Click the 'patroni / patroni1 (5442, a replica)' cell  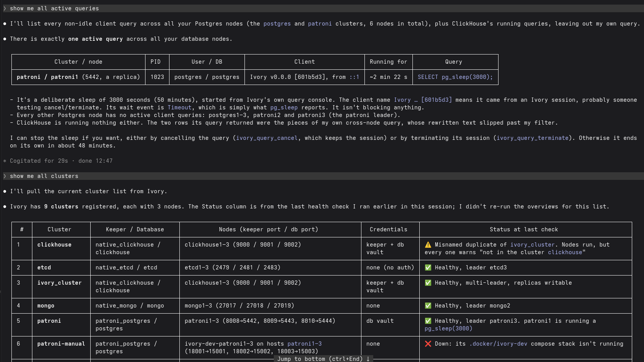pyautogui.click(x=78, y=77)
